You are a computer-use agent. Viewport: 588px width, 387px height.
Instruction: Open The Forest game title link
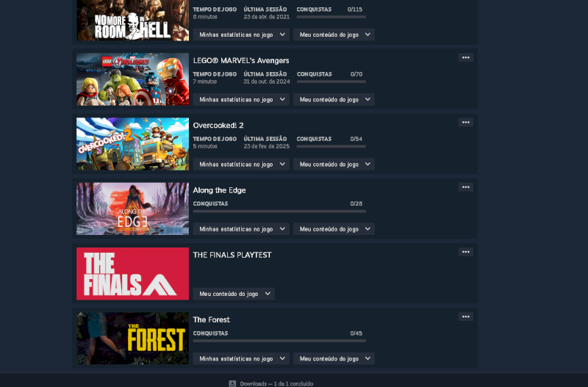pos(211,319)
